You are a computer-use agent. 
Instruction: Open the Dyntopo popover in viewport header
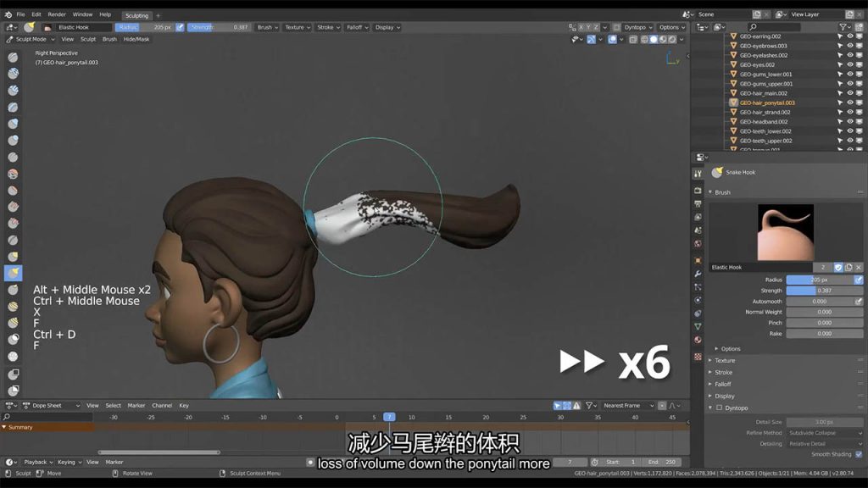(x=637, y=27)
